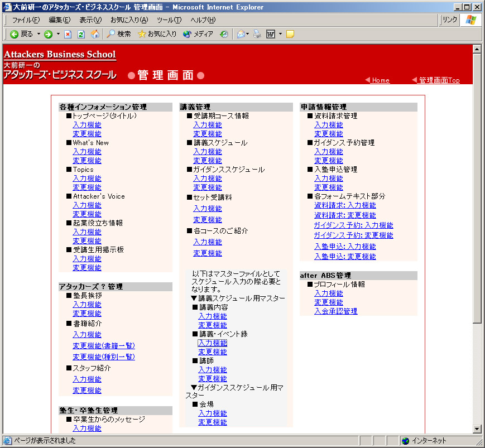
Task: Open the IE system menu icon in title bar
Action: pos(7,7)
